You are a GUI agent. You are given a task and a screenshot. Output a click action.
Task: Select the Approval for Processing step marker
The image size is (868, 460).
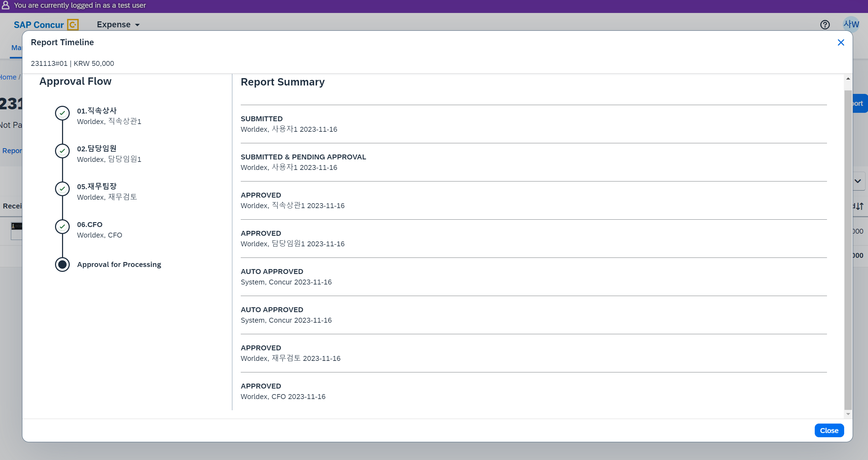62,265
